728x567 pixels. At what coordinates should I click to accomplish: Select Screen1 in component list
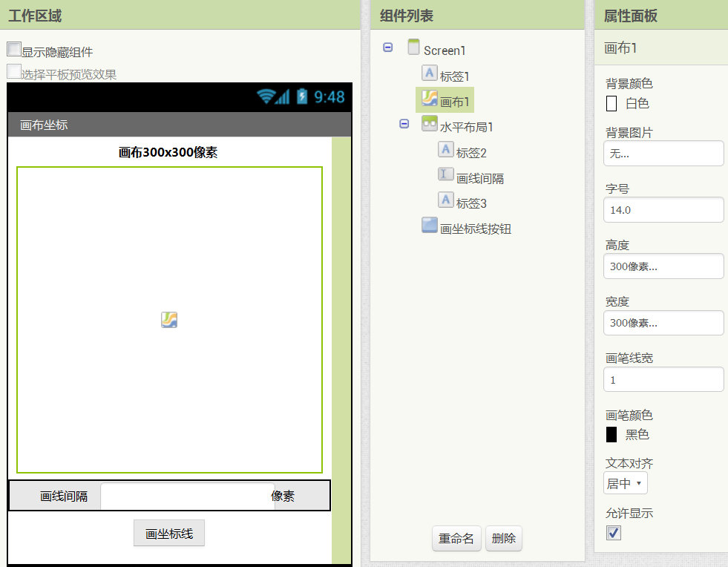[x=445, y=50]
